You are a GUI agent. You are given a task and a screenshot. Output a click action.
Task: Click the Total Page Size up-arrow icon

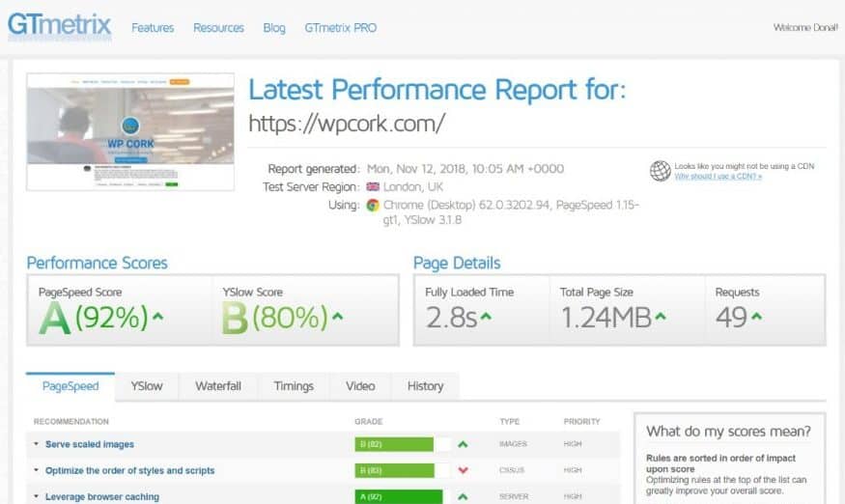661,317
